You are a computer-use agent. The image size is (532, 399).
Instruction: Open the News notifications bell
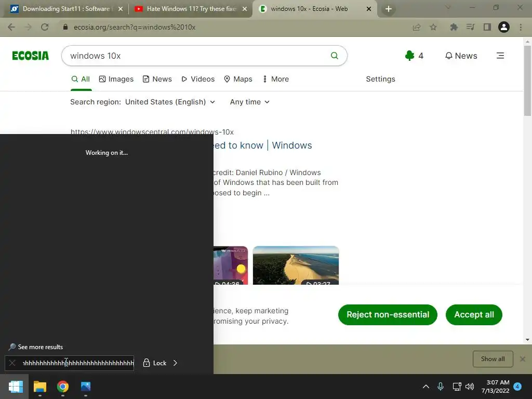click(461, 56)
